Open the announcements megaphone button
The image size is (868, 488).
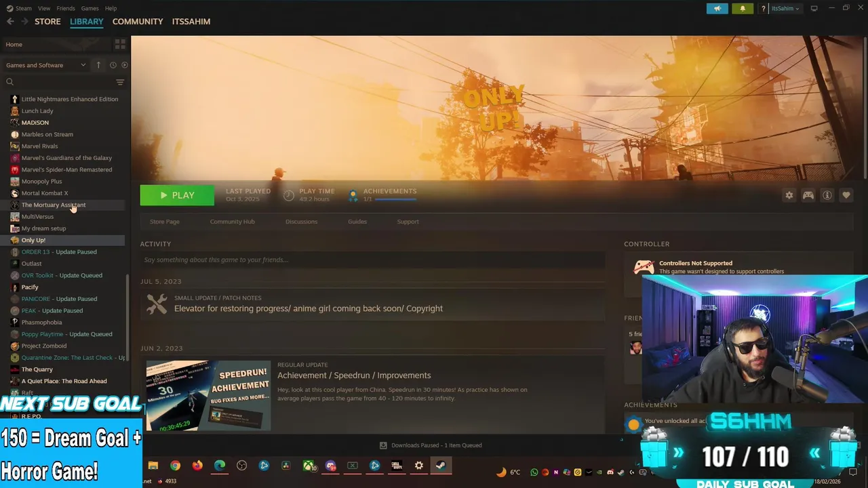(717, 8)
